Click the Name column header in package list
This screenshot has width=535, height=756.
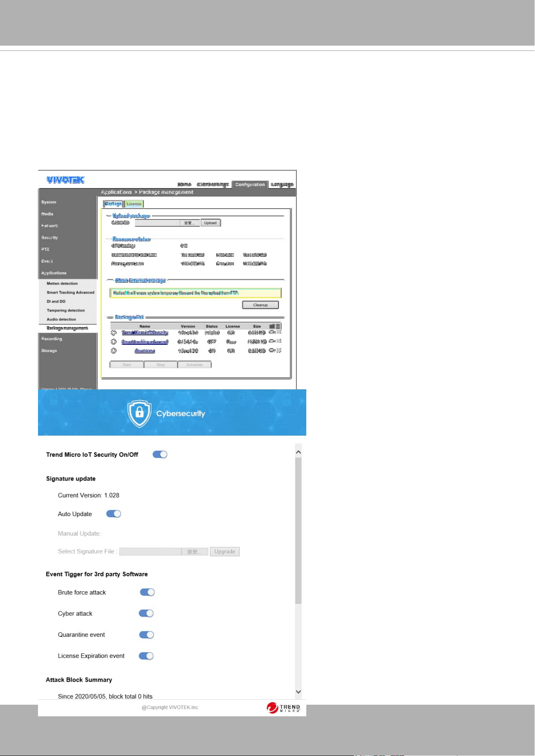[x=145, y=326]
